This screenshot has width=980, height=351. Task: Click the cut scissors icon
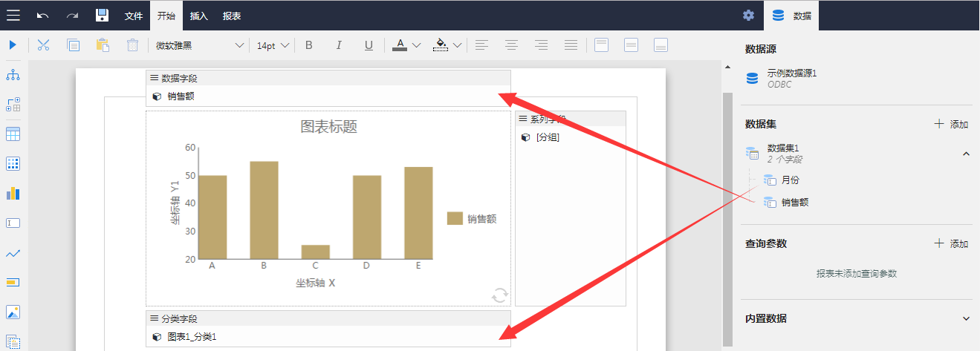(x=43, y=45)
